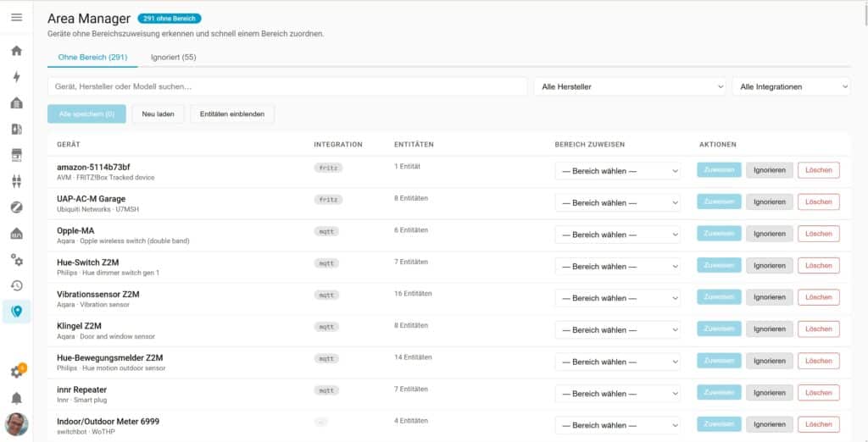Click Zuweisen for Opple-MA
The image size is (868, 442).
pos(719,234)
